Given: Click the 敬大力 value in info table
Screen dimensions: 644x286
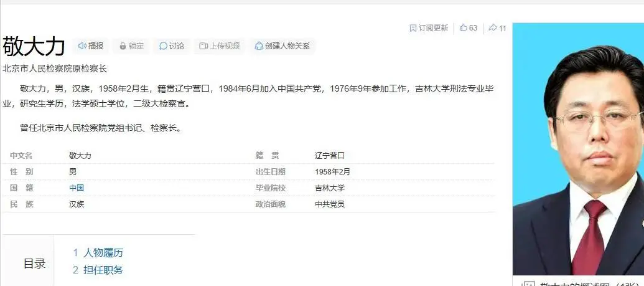Looking at the screenshot, I should [x=80, y=156].
